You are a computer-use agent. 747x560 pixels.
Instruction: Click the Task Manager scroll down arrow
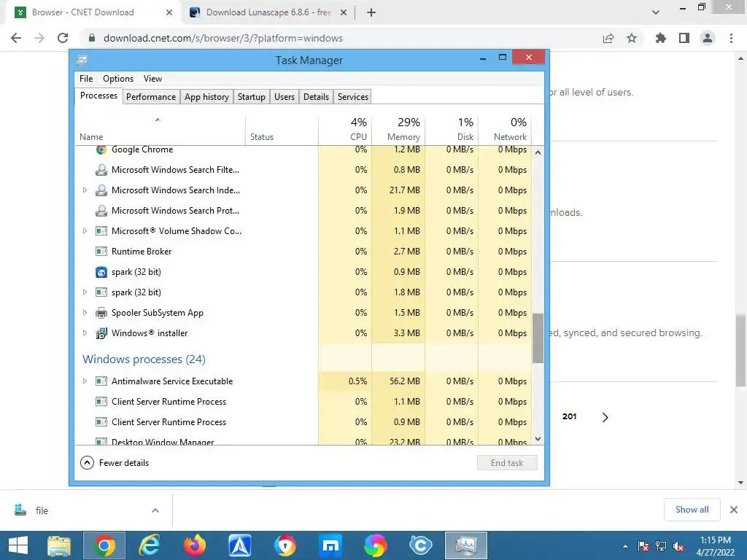538,439
